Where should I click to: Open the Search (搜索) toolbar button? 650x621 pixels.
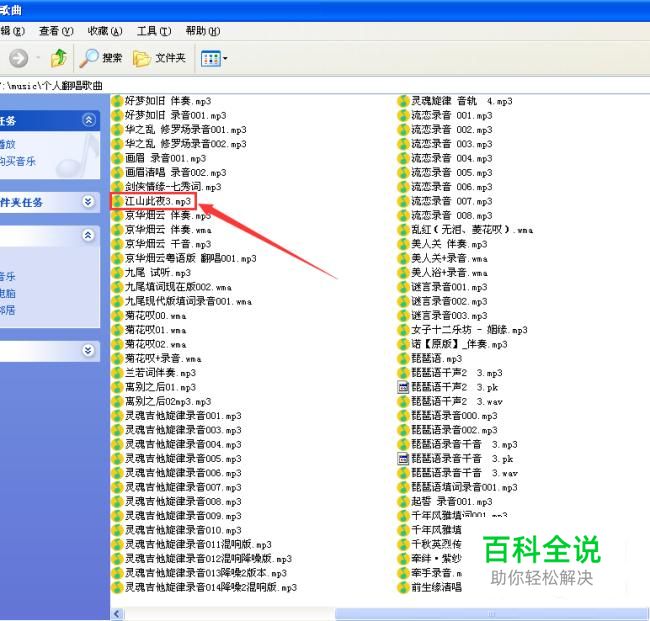tap(101, 58)
